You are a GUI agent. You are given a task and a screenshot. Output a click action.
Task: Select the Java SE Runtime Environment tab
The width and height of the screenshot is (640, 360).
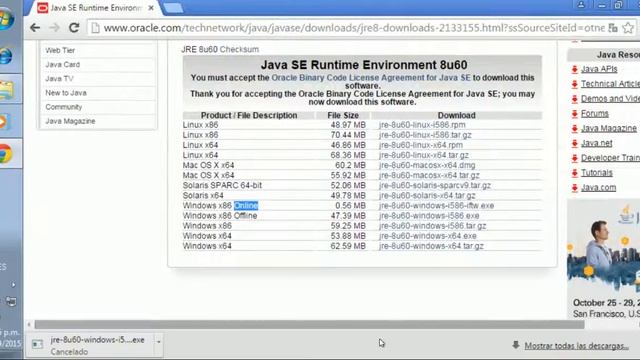pos(95,8)
